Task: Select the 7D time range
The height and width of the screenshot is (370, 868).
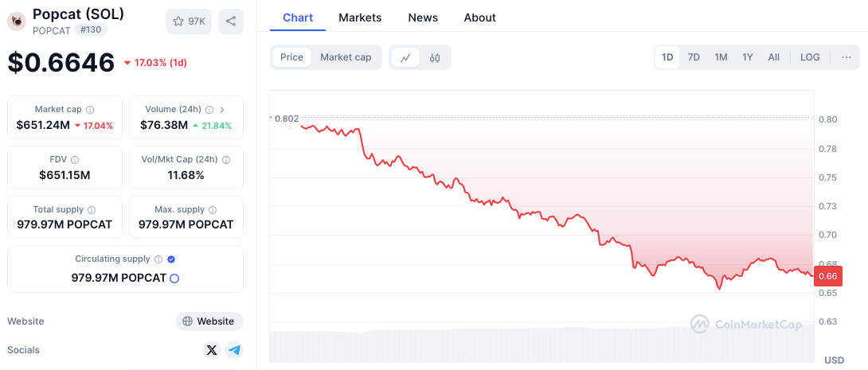Action: pyautogui.click(x=694, y=57)
